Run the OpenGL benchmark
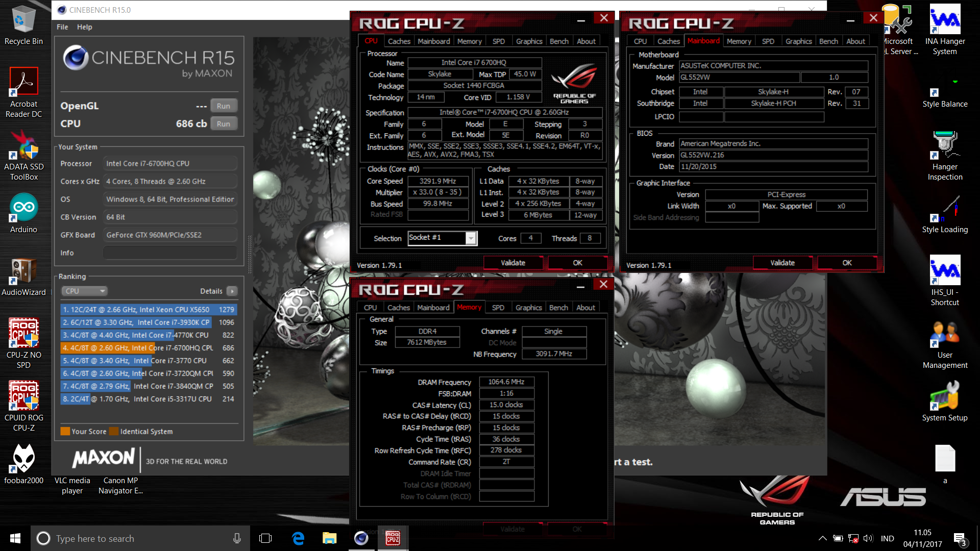The height and width of the screenshot is (551, 980). point(224,106)
